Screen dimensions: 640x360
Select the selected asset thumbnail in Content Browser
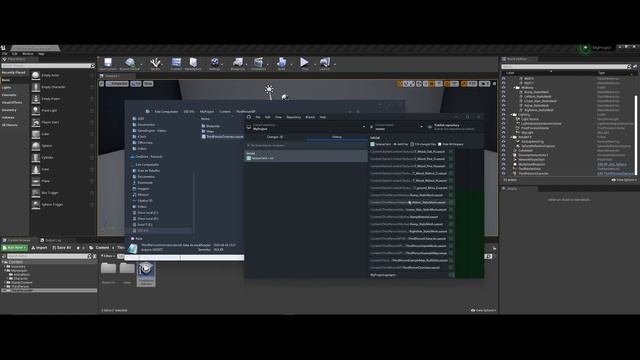[x=146, y=273]
